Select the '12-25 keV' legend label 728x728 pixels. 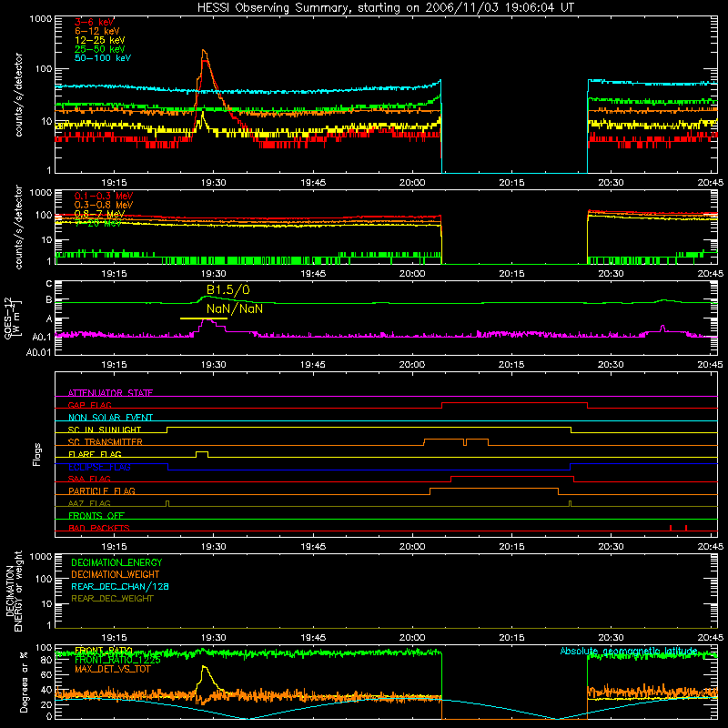click(100, 40)
